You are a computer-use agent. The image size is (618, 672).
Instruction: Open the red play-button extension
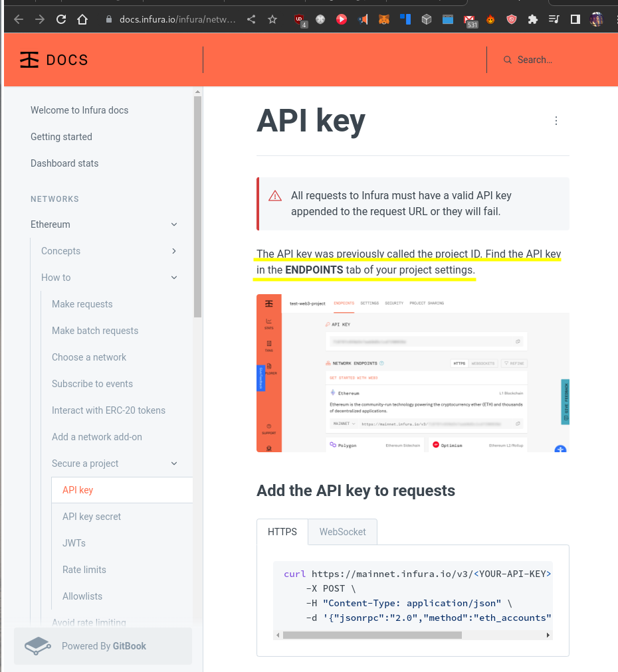click(x=342, y=19)
